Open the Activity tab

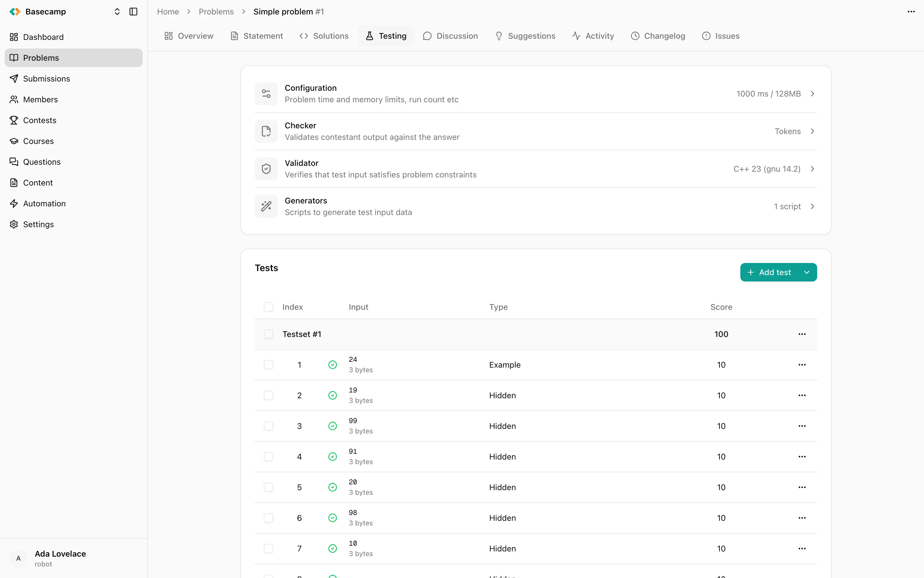pos(593,36)
